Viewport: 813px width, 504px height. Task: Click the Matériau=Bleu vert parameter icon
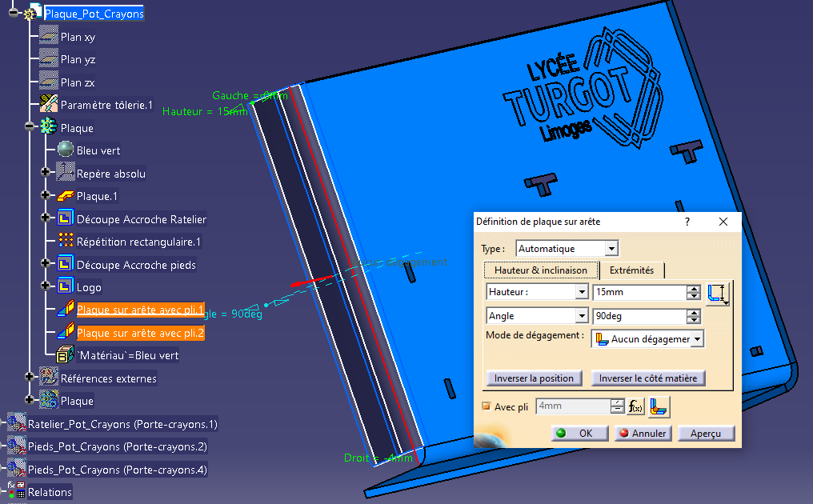click(x=66, y=354)
